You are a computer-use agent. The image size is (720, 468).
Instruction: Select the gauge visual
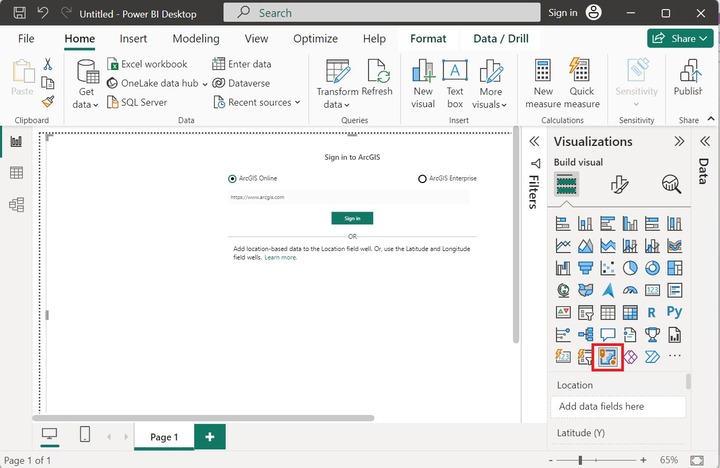coord(630,290)
